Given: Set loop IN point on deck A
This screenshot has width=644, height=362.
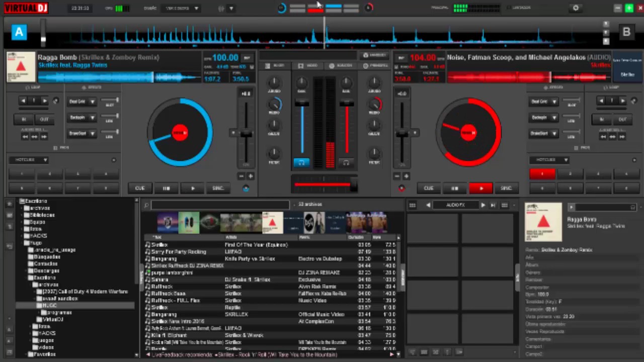Looking at the screenshot, I should (23, 119).
